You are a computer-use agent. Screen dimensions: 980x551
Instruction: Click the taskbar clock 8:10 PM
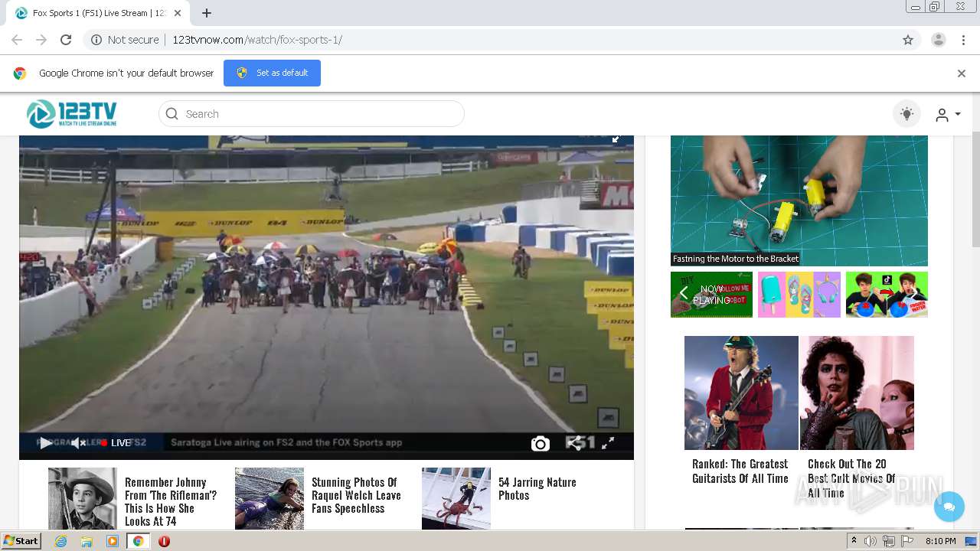click(x=940, y=541)
